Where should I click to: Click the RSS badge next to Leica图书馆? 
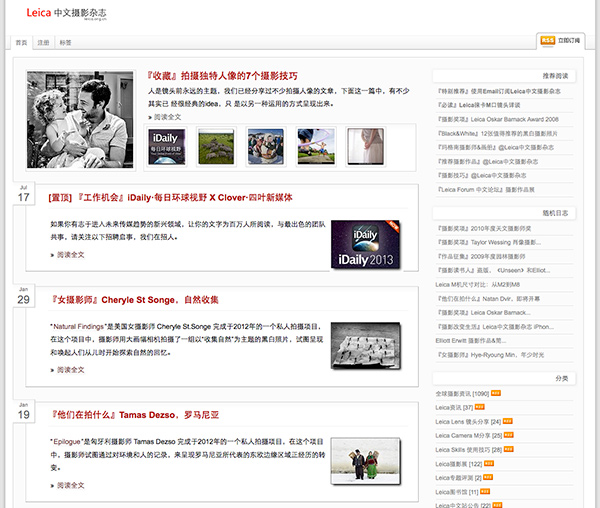486,492
